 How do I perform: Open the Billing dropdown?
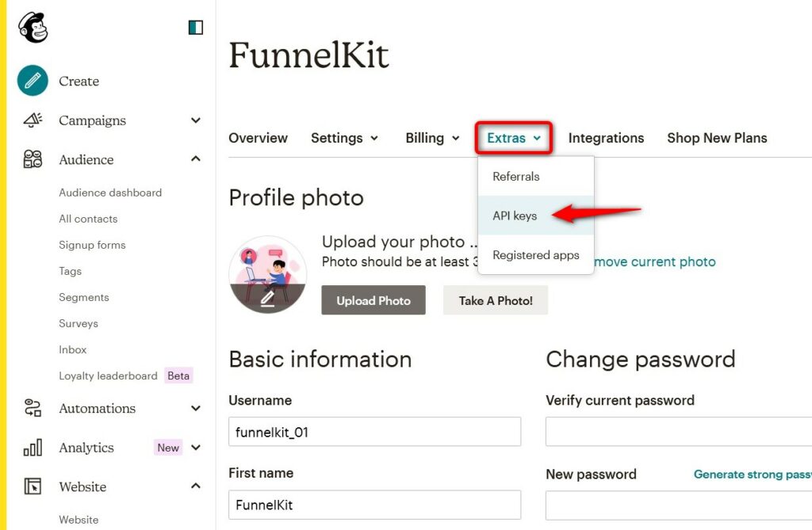coord(432,138)
